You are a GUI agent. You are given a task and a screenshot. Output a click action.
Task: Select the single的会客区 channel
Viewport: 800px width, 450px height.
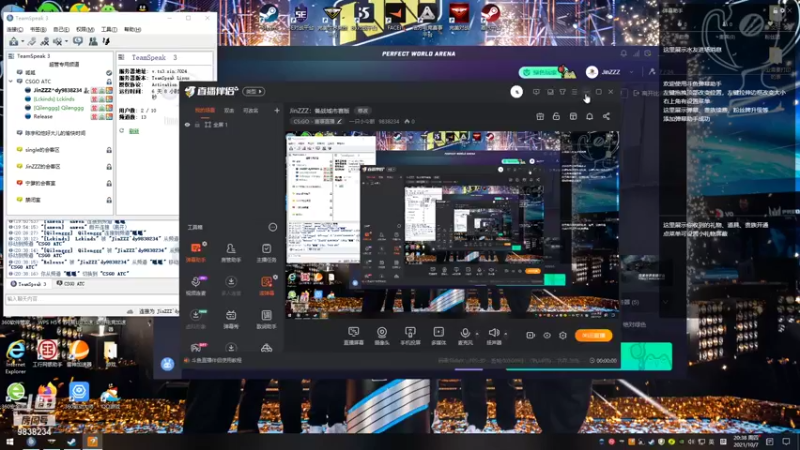[x=42, y=149]
